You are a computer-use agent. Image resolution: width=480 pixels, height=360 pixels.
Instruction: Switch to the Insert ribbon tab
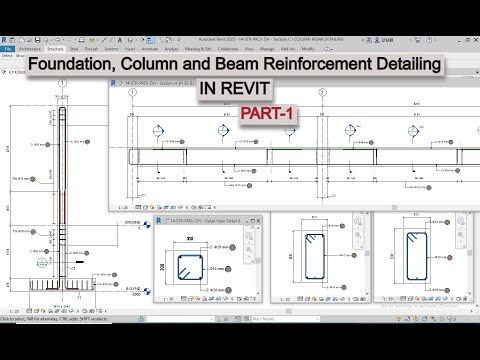[x=130, y=49]
